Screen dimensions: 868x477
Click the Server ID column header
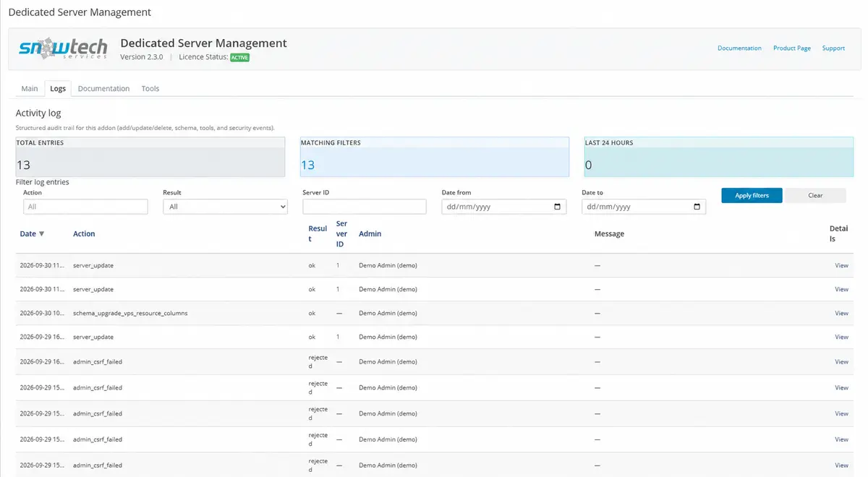tap(341, 233)
